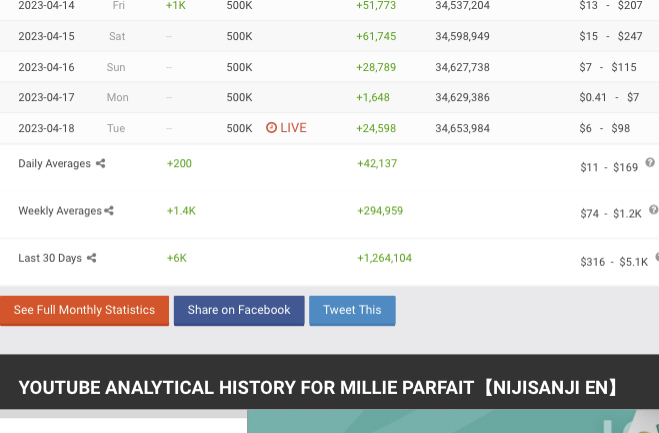659x433 pixels.
Task: Click views gain +1,648
Action: click(x=373, y=98)
